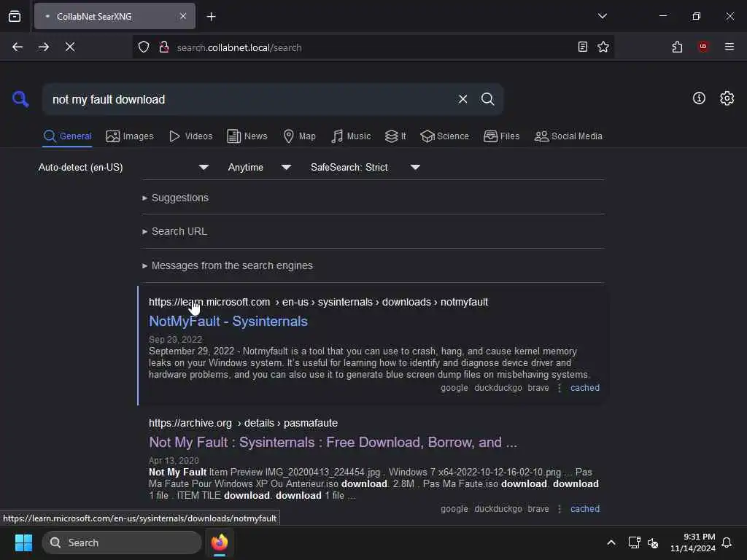Close the CollabNet SearXNG tab
747x560 pixels.
183,16
